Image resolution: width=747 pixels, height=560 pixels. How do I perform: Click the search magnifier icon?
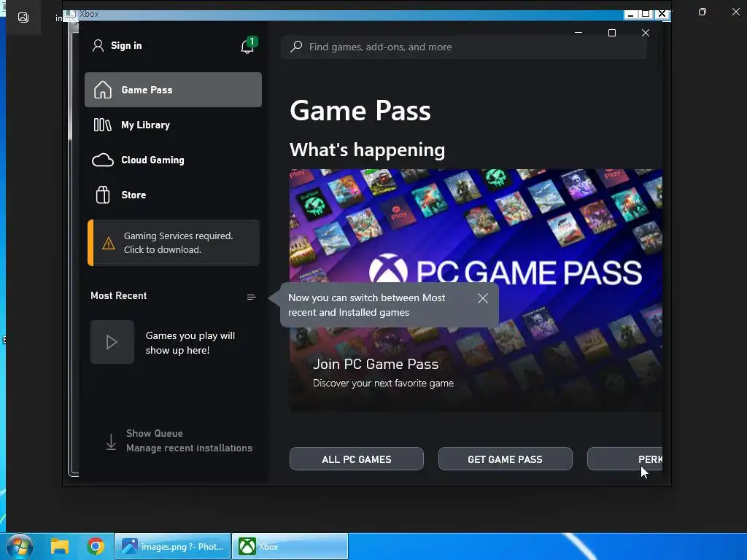296,47
